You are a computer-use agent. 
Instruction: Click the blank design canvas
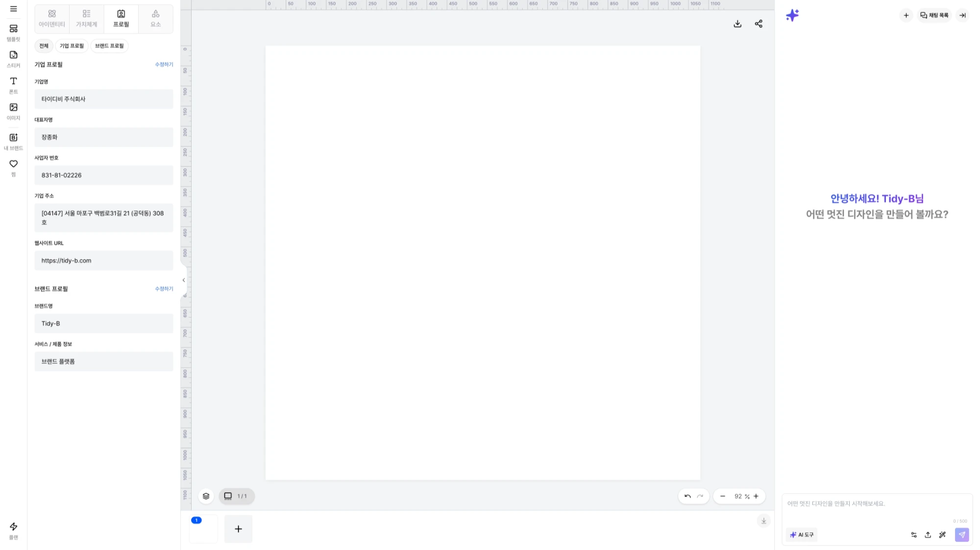tap(483, 263)
